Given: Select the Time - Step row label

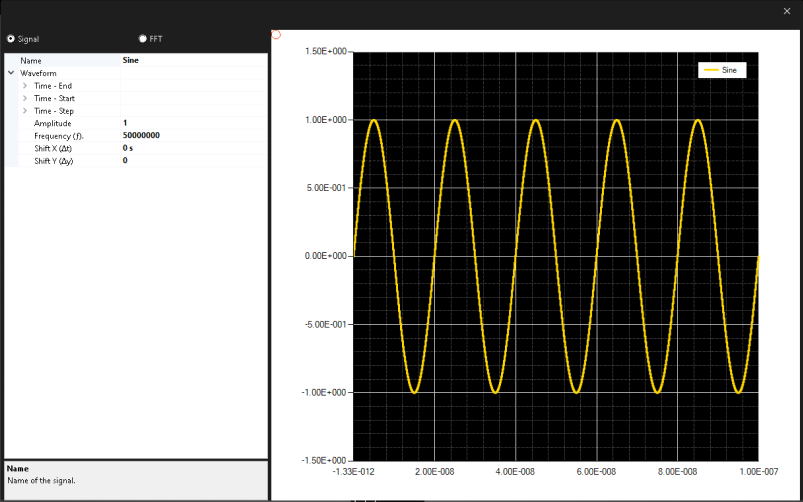Looking at the screenshot, I should [54, 111].
